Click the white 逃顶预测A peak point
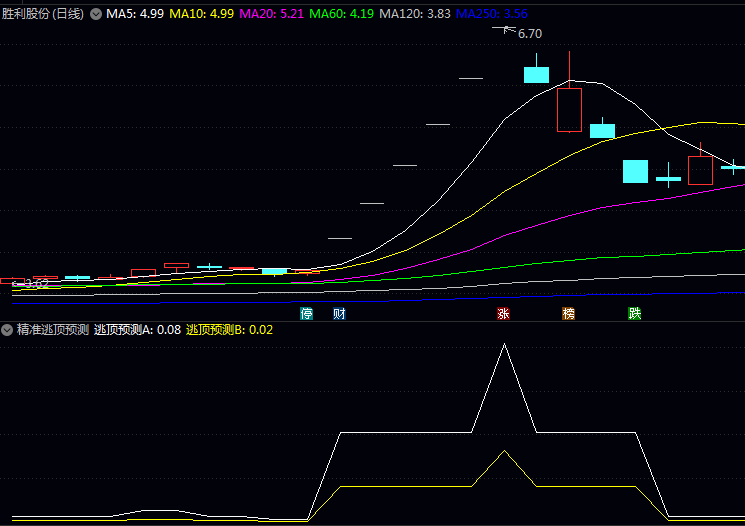 (504, 344)
